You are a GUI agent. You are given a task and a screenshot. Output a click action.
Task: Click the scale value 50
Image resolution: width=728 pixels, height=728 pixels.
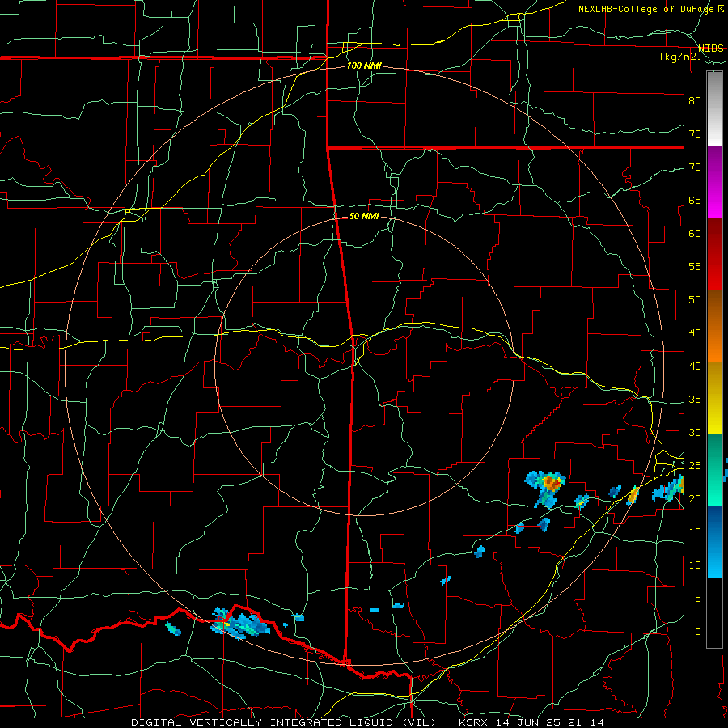695,300
